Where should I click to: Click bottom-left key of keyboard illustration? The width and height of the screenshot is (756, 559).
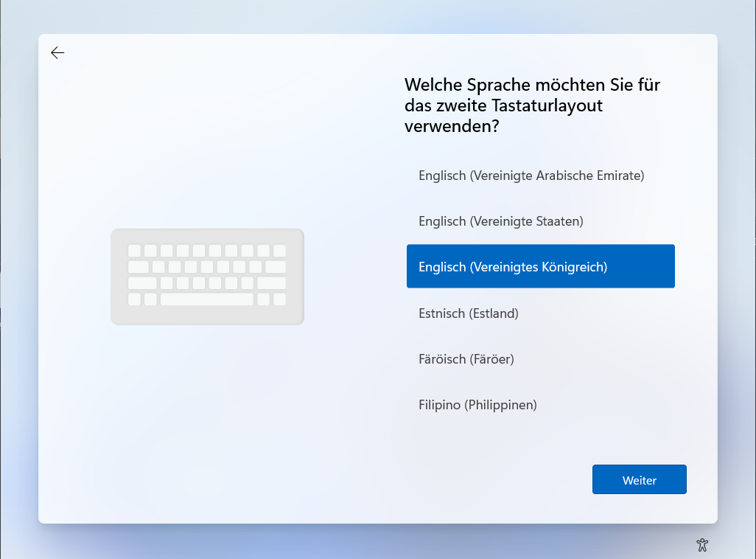pyautogui.click(x=134, y=299)
